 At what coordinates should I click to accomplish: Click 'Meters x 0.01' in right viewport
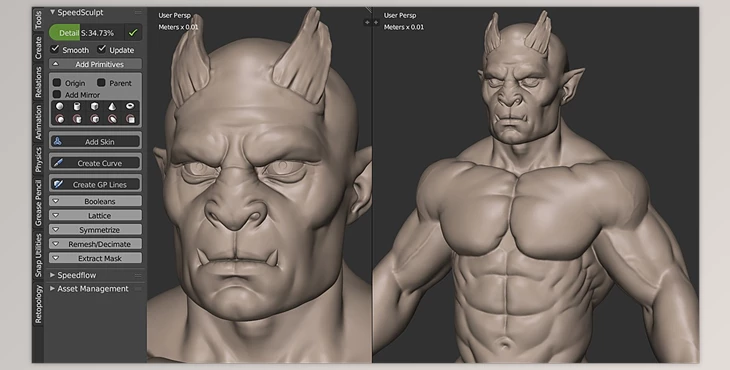point(404,27)
